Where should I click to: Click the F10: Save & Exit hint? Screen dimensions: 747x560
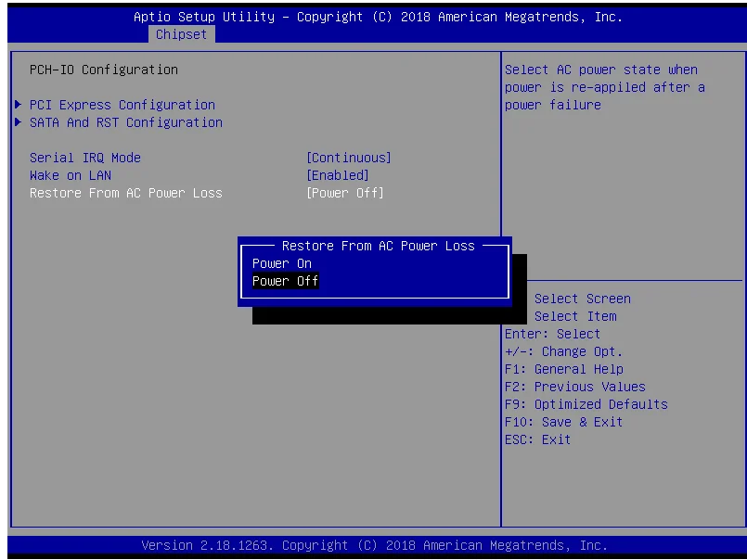[x=563, y=422]
